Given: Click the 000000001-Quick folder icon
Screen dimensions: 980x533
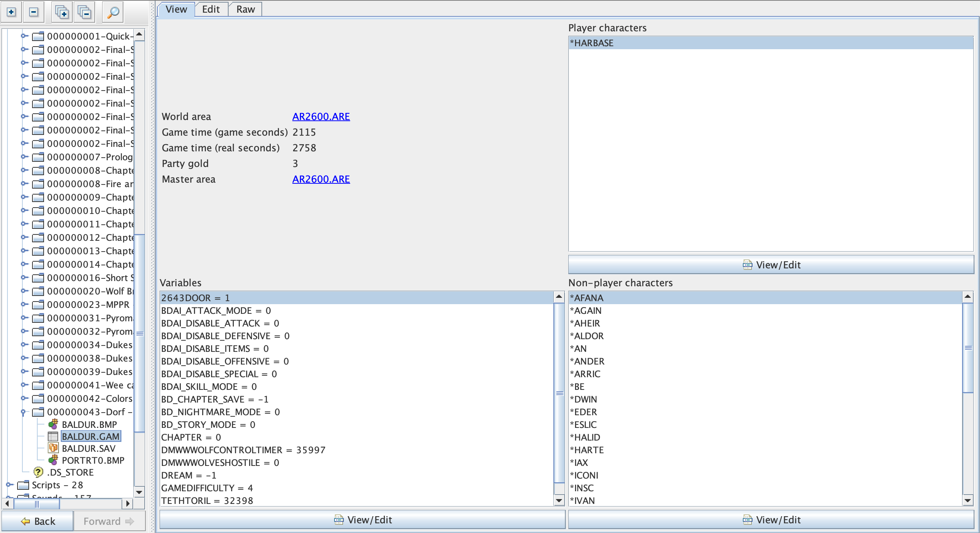Looking at the screenshot, I should coord(38,36).
